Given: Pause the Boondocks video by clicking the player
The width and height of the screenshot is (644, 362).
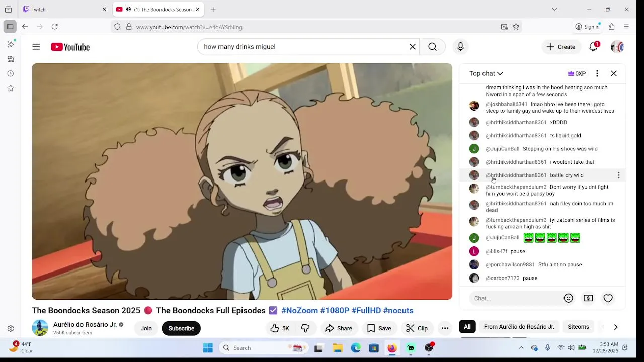Looking at the screenshot, I should tap(242, 181).
